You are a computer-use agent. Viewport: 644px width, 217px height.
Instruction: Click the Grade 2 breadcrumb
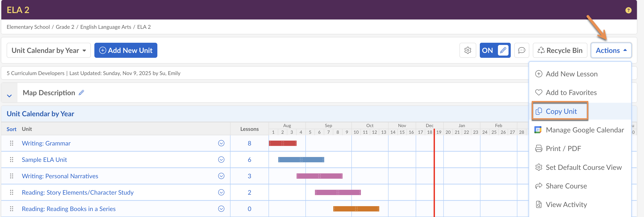click(x=65, y=27)
